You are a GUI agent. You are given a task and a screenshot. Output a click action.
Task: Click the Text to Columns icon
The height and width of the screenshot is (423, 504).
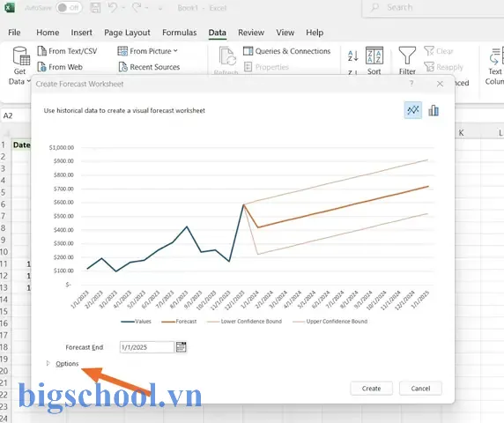click(x=497, y=56)
